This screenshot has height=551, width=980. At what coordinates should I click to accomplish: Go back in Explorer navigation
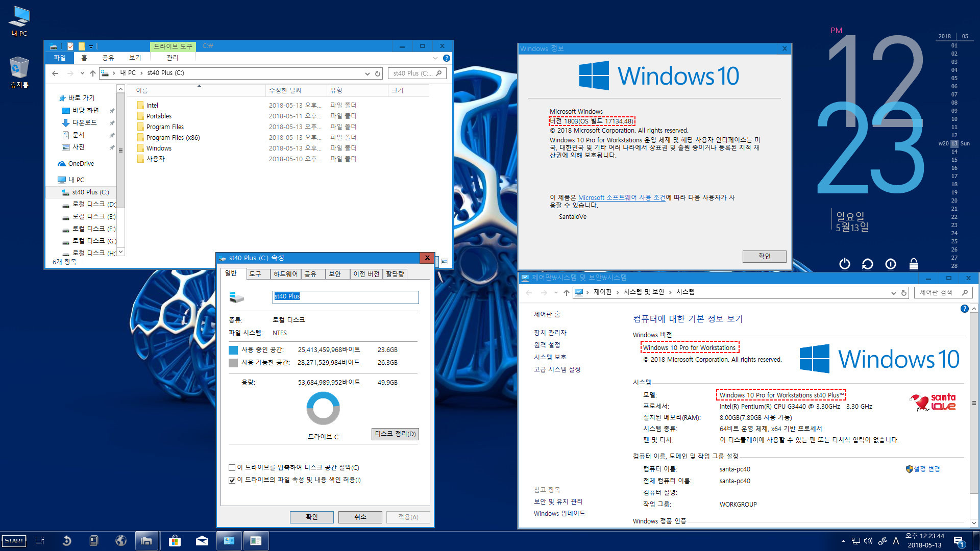[55, 73]
